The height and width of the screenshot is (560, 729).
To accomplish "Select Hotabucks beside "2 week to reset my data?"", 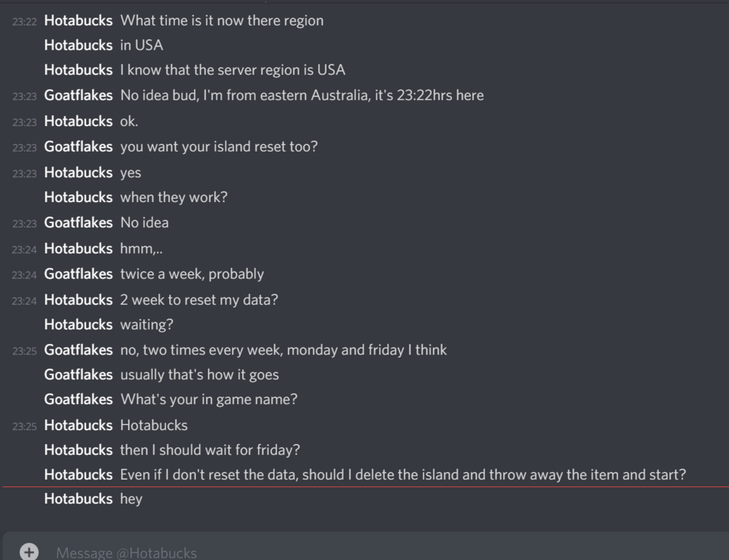I will tap(78, 300).
